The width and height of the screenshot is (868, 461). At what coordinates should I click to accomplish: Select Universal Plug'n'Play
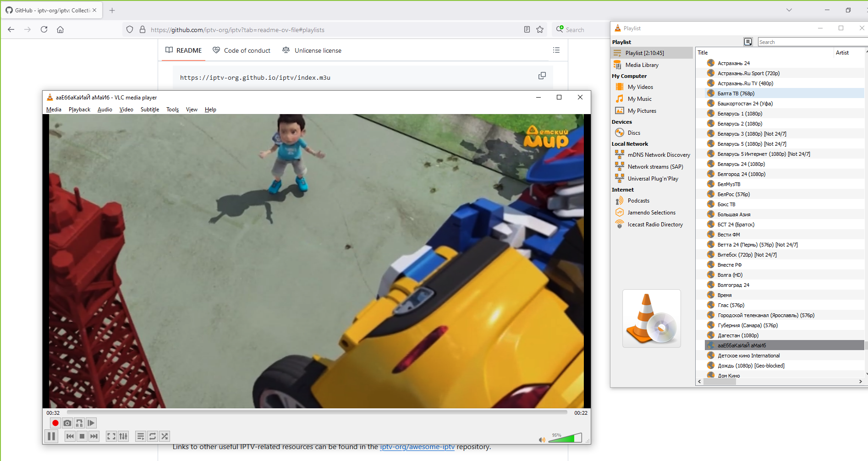click(652, 179)
